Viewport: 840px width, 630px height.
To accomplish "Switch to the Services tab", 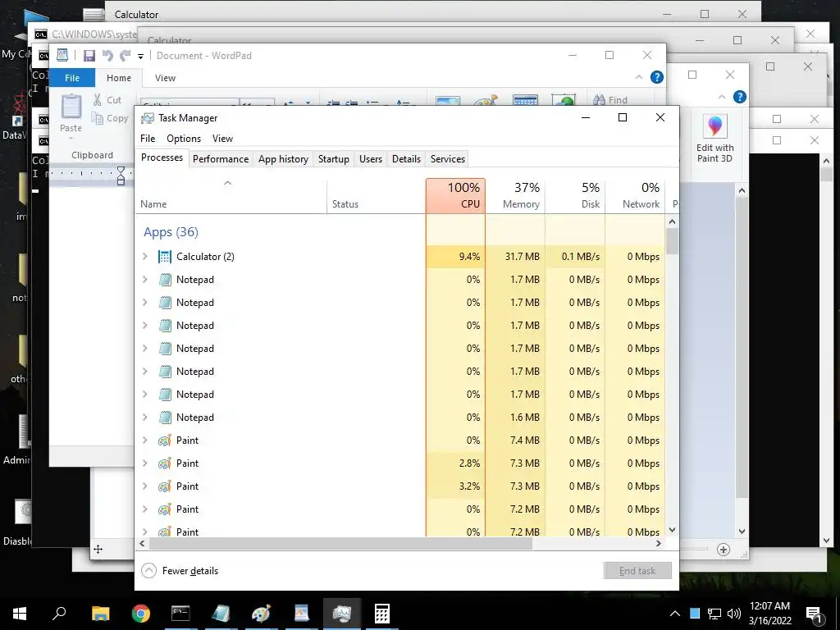I will [x=448, y=159].
